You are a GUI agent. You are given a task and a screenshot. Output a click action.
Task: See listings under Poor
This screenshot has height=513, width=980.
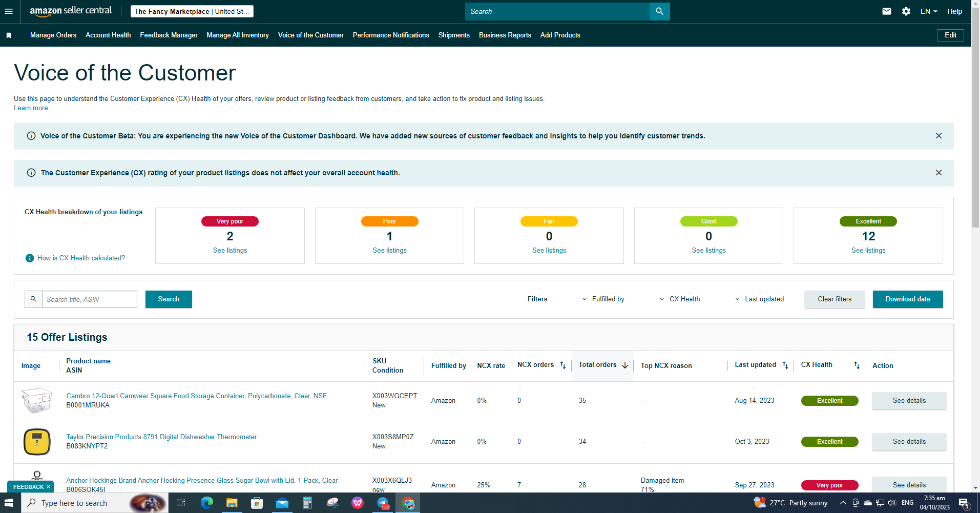point(389,251)
